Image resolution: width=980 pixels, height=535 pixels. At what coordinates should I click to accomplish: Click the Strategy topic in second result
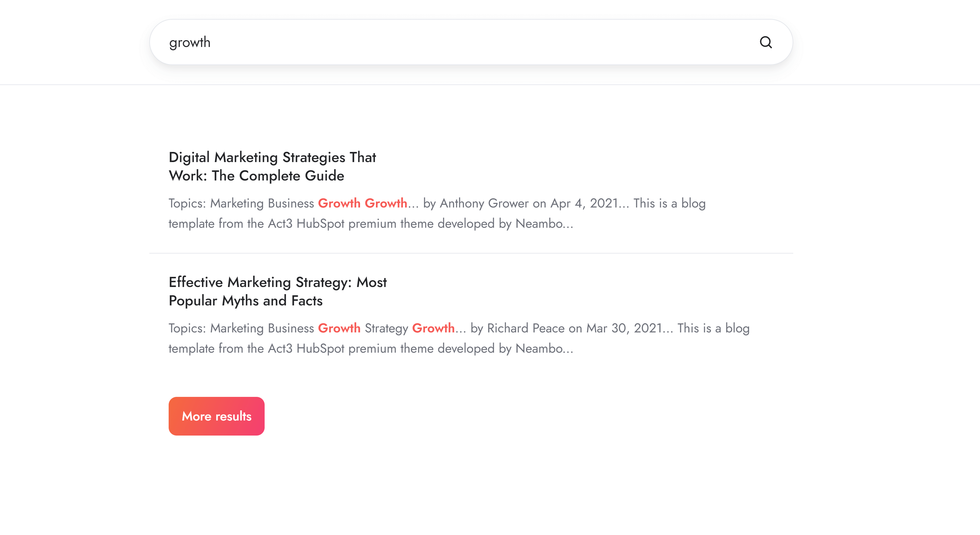[386, 328]
